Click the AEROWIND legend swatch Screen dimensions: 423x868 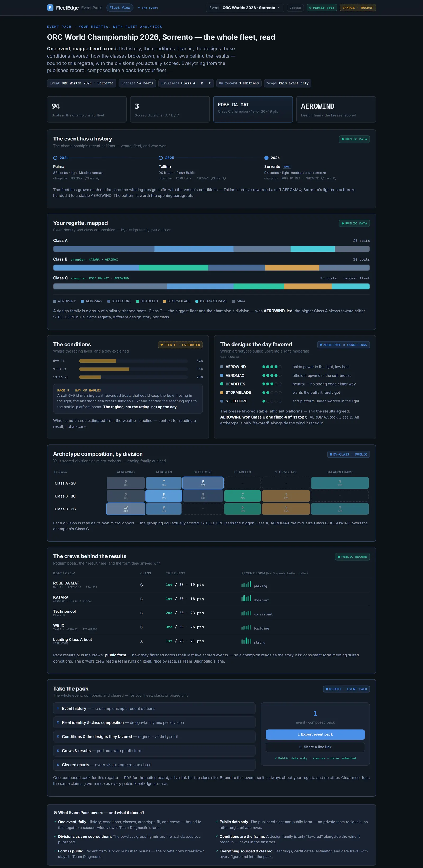coord(55,302)
